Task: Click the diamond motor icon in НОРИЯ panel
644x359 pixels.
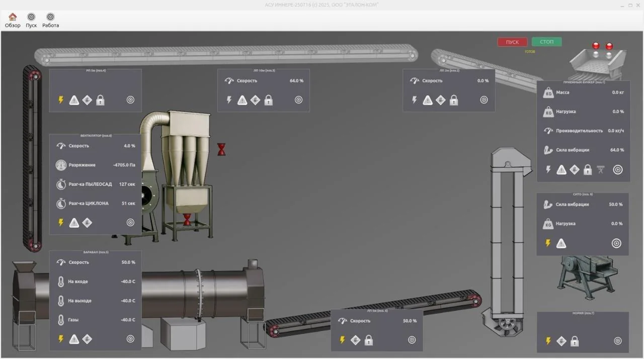Action: pyautogui.click(x=561, y=341)
